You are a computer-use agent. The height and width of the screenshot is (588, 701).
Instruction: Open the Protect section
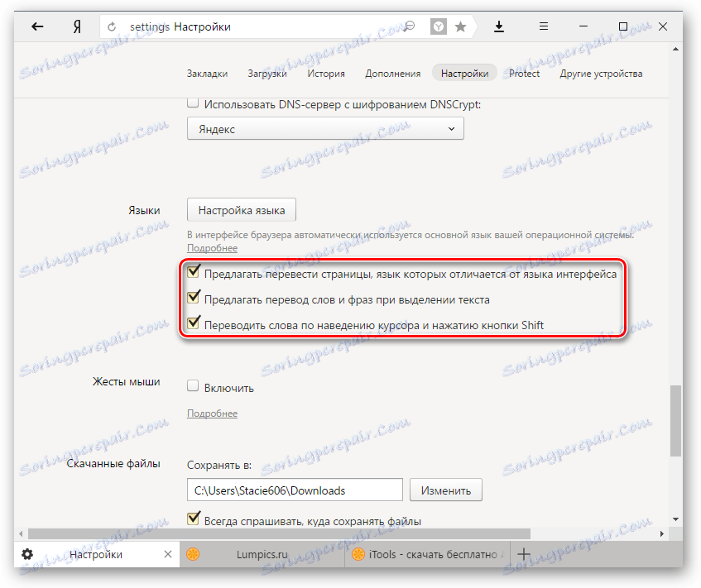(x=524, y=74)
